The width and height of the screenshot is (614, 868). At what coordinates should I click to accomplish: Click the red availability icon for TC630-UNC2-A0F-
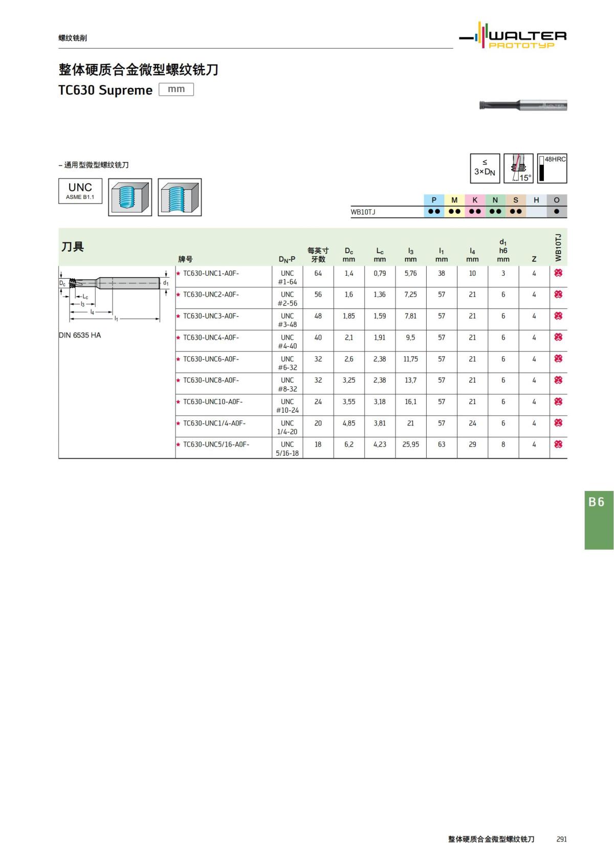[x=558, y=295]
